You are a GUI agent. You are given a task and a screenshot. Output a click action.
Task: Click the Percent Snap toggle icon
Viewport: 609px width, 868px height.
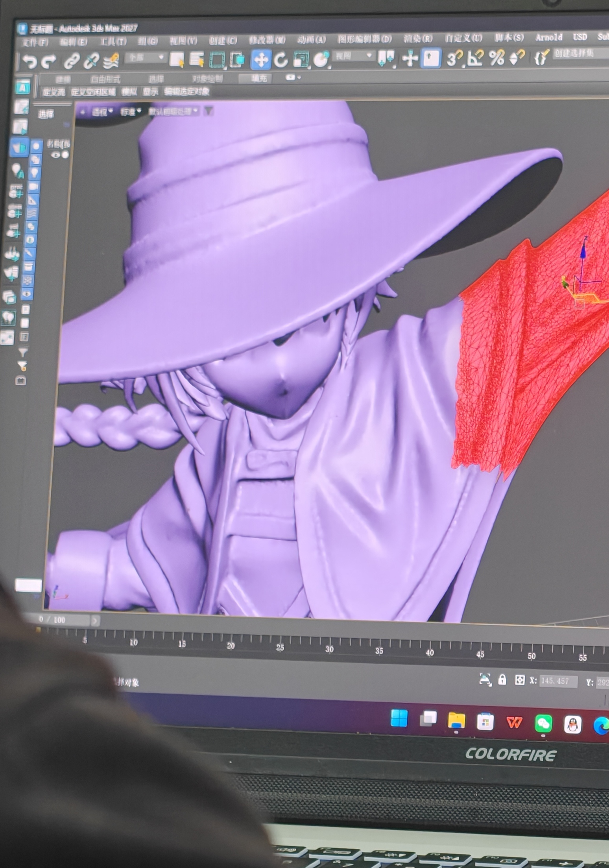click(x=496, y=58)
